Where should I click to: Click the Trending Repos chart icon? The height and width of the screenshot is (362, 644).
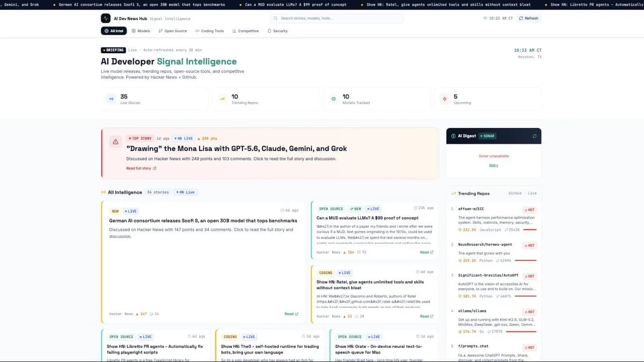tap(453, 193)
